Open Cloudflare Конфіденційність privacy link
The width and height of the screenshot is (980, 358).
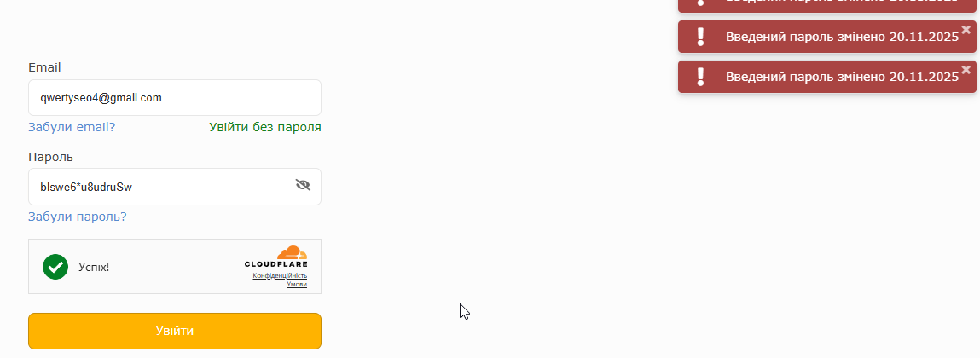[x=280, y=275]
